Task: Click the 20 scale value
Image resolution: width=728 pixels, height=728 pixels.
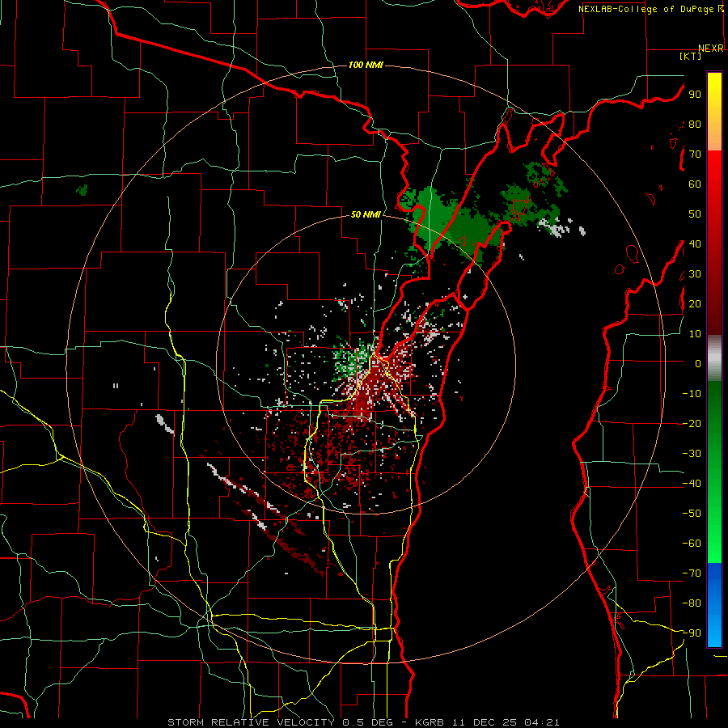Action: (695, 303)
